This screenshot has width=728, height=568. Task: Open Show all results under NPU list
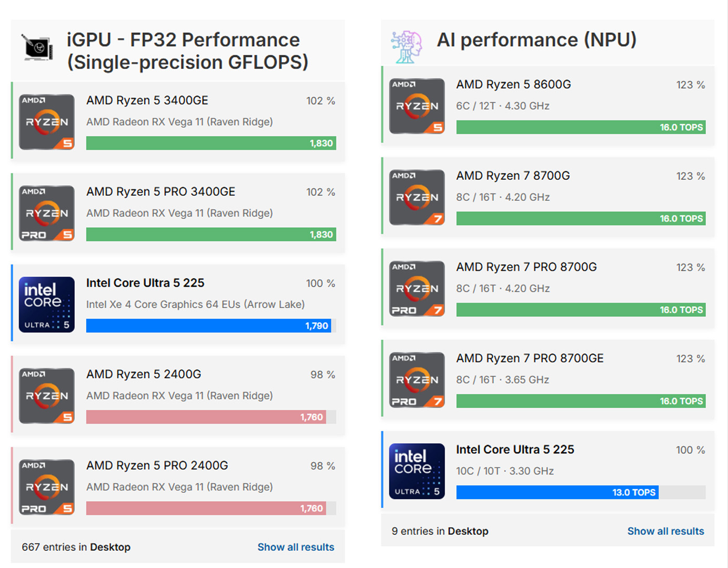click(x=665, y=531)
